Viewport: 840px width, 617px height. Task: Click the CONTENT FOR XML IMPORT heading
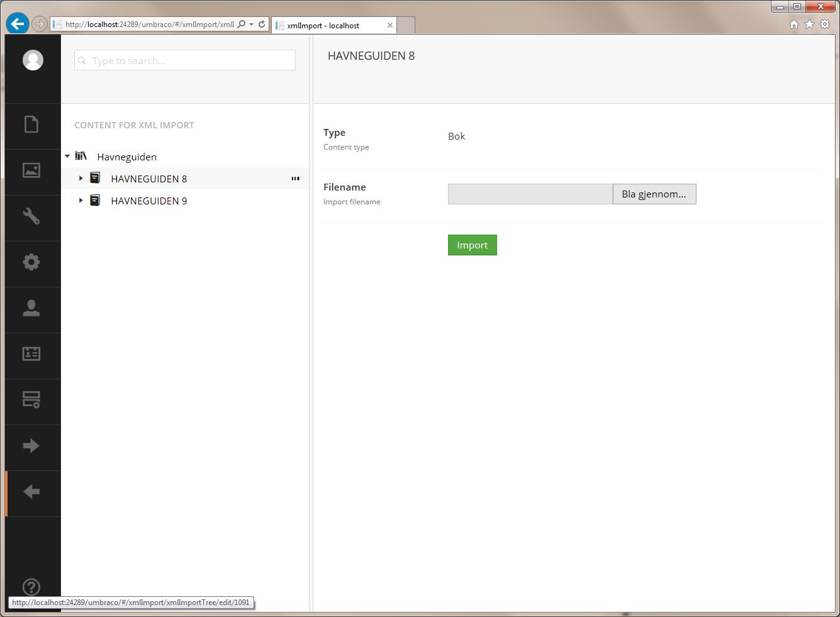click(x=134, y=125)
